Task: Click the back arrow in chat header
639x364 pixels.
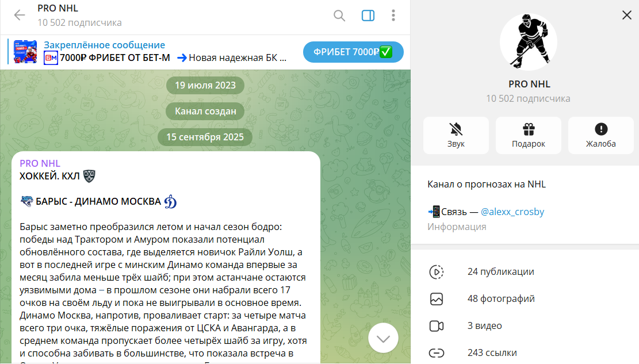Action: (20, 16)
